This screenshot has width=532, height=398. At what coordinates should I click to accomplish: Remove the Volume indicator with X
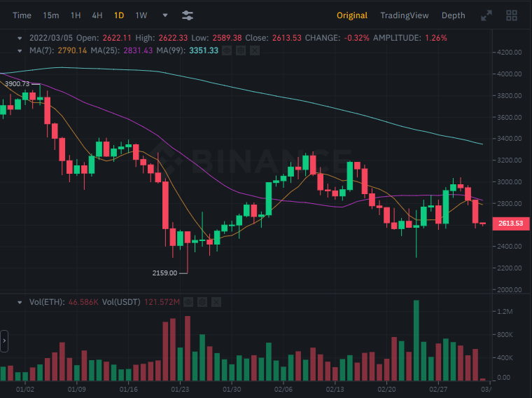point(216,302)
